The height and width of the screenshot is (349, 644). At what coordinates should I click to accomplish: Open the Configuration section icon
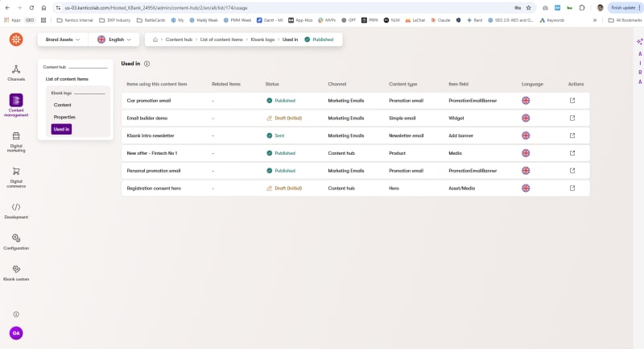pyautogui.click(x=16, y=241)
